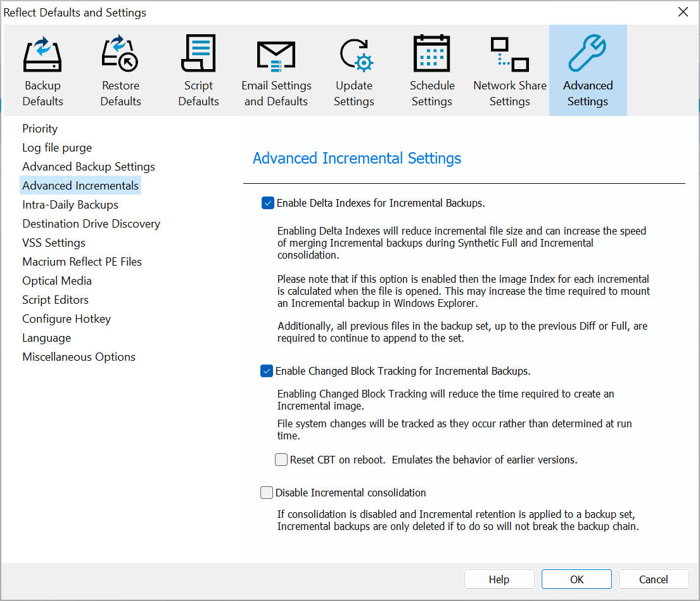This screenshot has width=700, height=601.
Task: Click the Cancel button
Action: [x=654, y=579]
